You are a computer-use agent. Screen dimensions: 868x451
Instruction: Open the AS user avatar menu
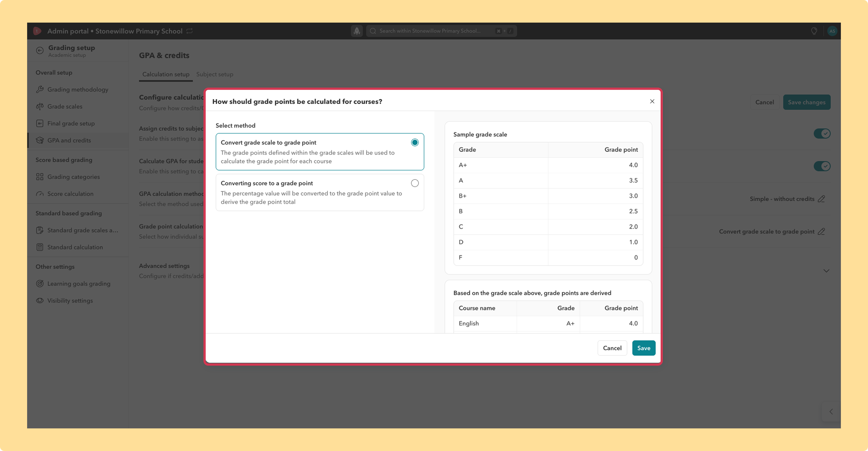832,31
